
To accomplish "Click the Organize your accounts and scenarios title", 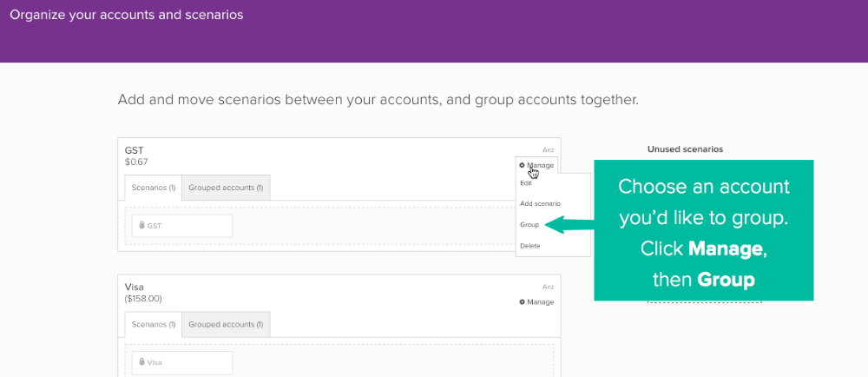I will click(127, 15).
